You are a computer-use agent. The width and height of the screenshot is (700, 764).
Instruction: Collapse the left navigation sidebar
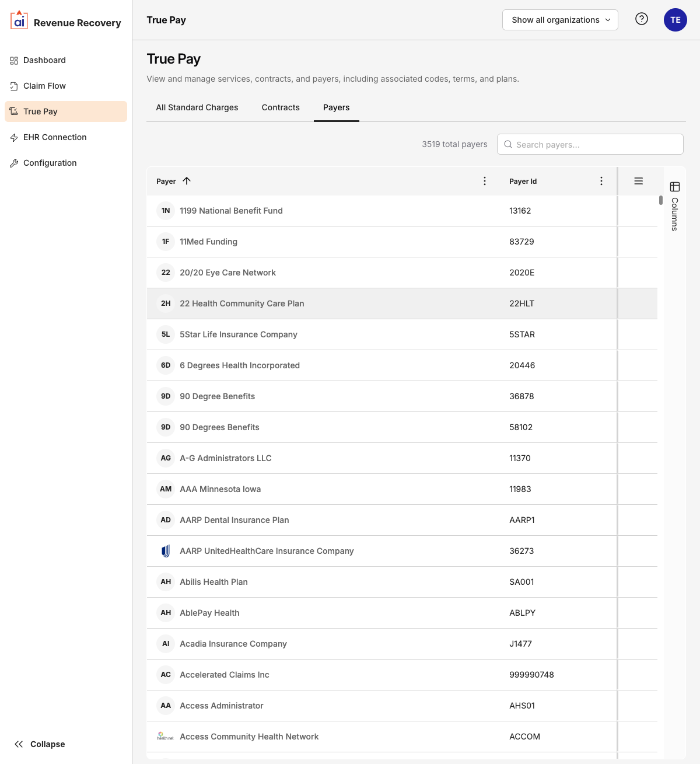point(40,744)
